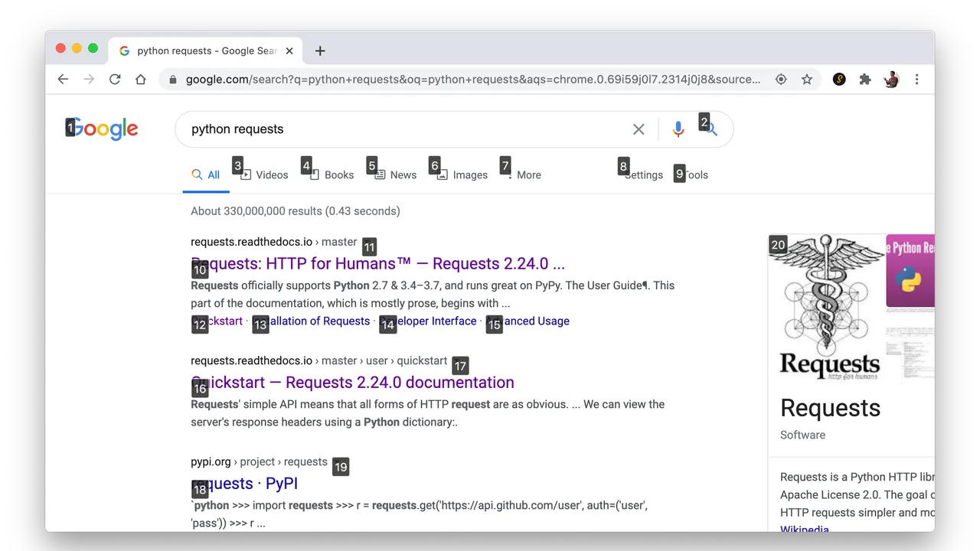Open the Developer Interface sitelink
Image resolution: width=980 pixels, height=551 pixels.
click(x=428, y=321)
